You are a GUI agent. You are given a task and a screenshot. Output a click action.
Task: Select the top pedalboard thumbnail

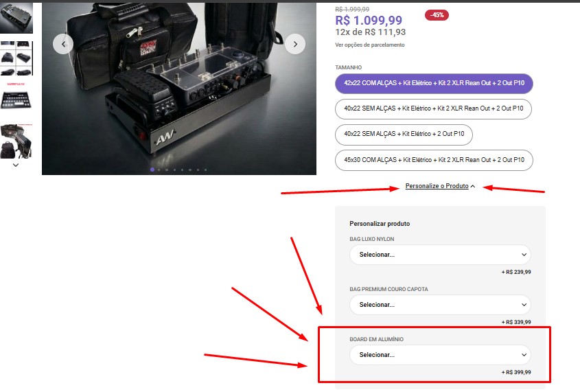(x=16, y=18)
